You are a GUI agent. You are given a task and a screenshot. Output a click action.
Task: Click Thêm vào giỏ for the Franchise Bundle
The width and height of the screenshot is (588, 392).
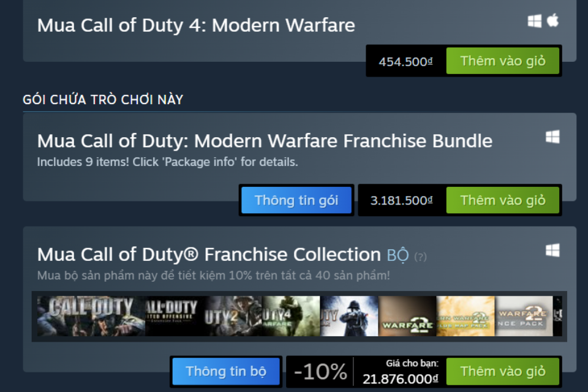(x=503, y=200)
